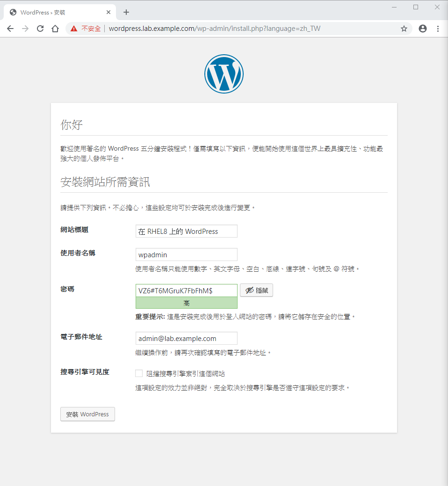Click the 使用者名稱 username field wpadmin
This screenshot has width=448, height=486.
click(187, 254)
